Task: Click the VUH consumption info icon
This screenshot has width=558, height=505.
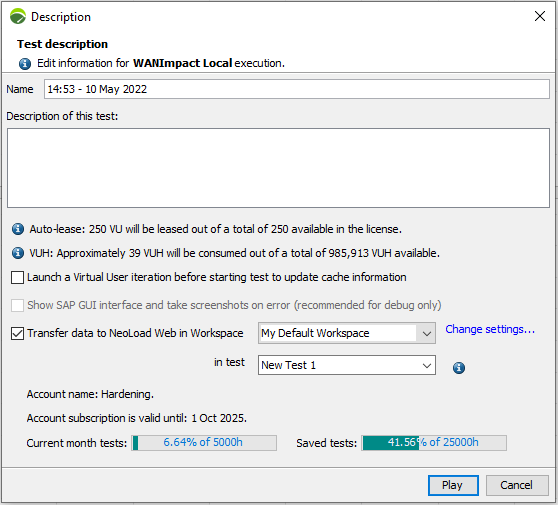Action: click(18, 253)
